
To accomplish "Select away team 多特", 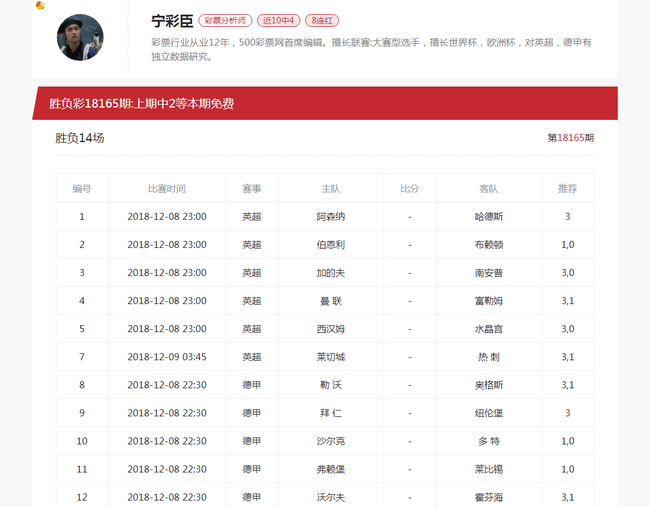I will pyautogui.click(x=489, y=441).
